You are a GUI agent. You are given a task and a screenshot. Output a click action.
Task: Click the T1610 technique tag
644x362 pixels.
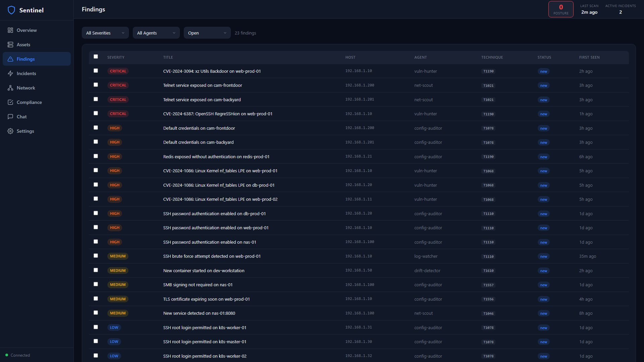coord(488,271)
